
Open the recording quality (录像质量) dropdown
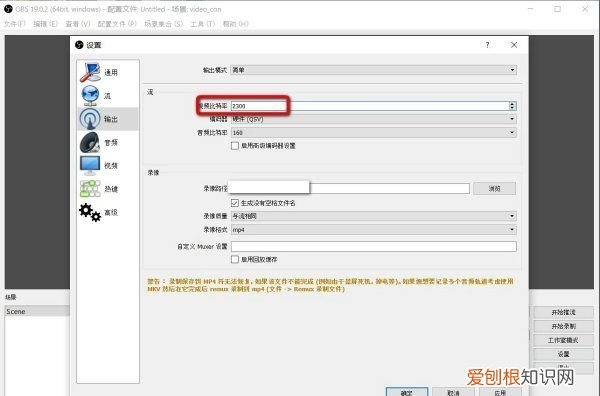373,216
